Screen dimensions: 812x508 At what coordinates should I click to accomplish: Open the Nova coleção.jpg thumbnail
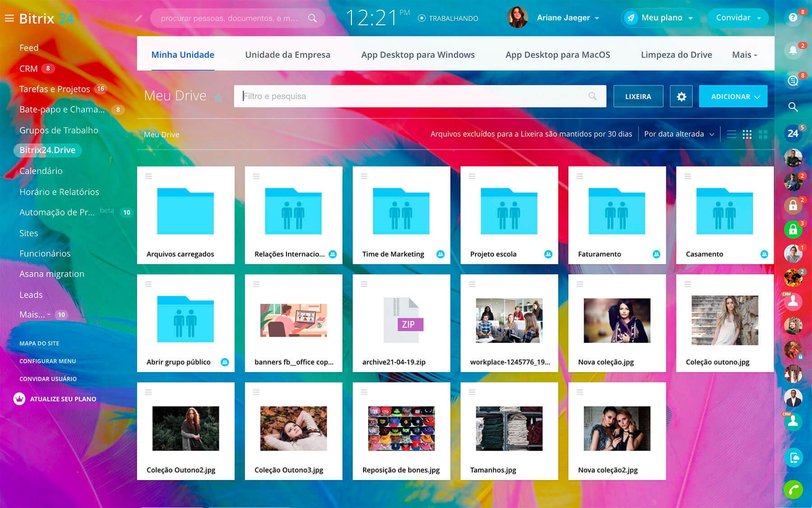coord(617,320)
